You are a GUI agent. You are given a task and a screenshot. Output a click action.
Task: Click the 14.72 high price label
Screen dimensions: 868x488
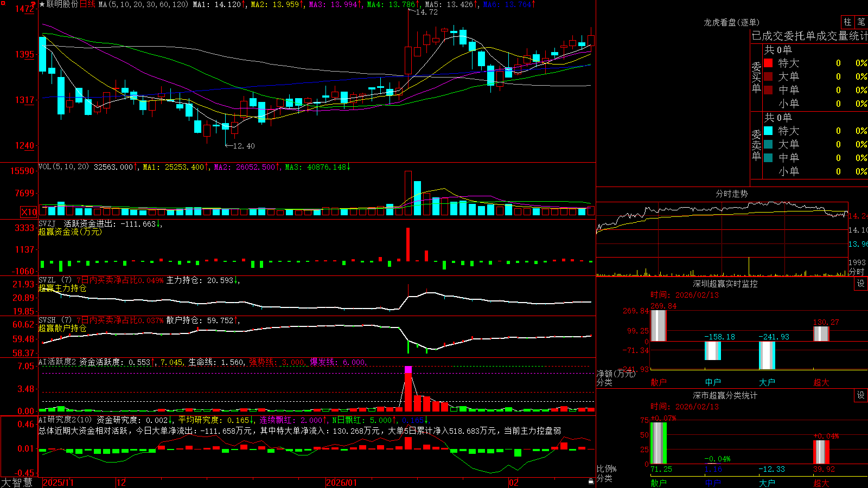click(x=426, y=12)
